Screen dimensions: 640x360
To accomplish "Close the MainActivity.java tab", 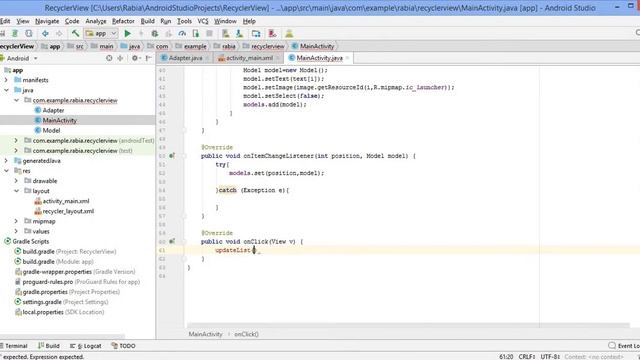I will (347, 58).
